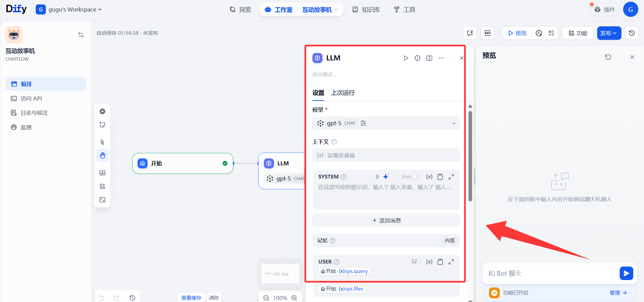Click the 设置变量值 context field
Viewport: 644px width, 302px height.
coord(386,155)
